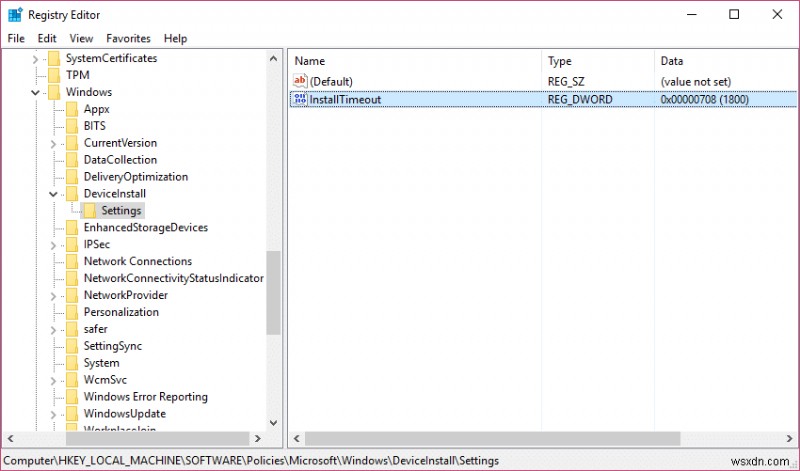The width and height of the screenshot is (800, 471).
Task: Click the registry path in the status bar
Action: (251, 461)
